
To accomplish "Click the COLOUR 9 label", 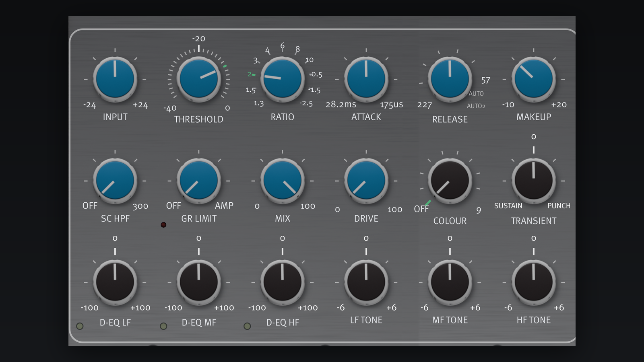I will pyautogui.click(x=479, y=210).
